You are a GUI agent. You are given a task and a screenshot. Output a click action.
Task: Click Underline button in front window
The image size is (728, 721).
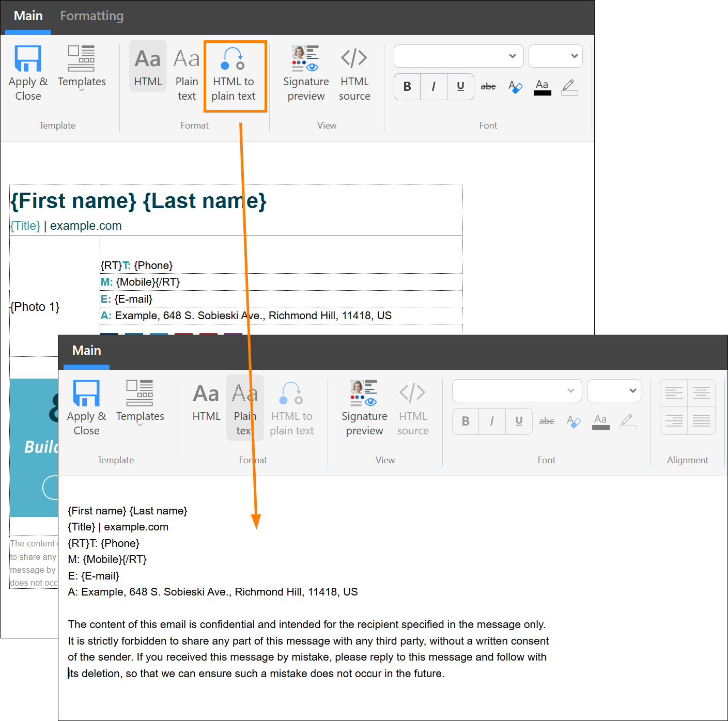pos(519,421)
